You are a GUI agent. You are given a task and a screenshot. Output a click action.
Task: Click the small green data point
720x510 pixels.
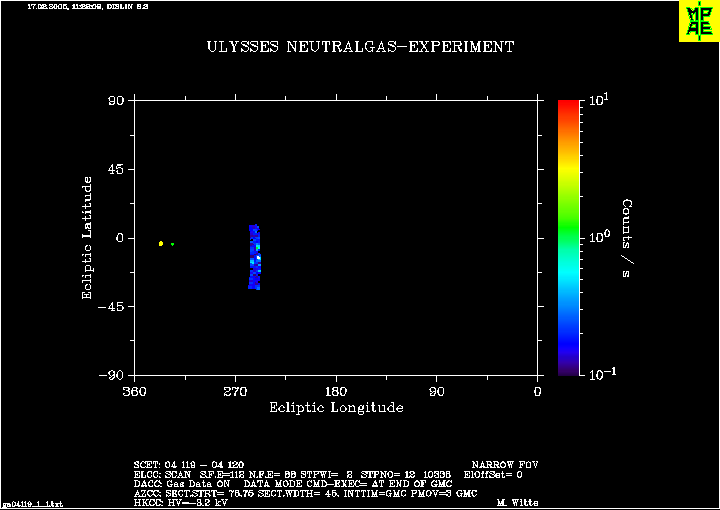click(172, 244)
